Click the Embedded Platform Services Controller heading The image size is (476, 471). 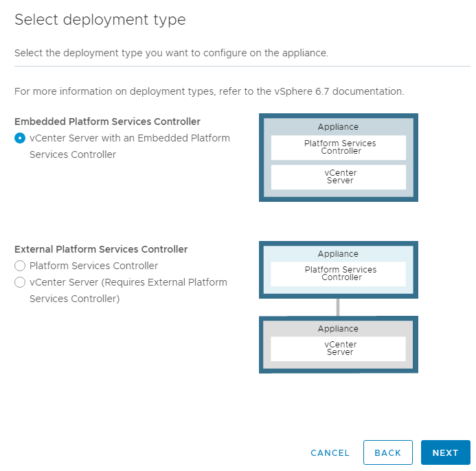click(x=107, y=122)
